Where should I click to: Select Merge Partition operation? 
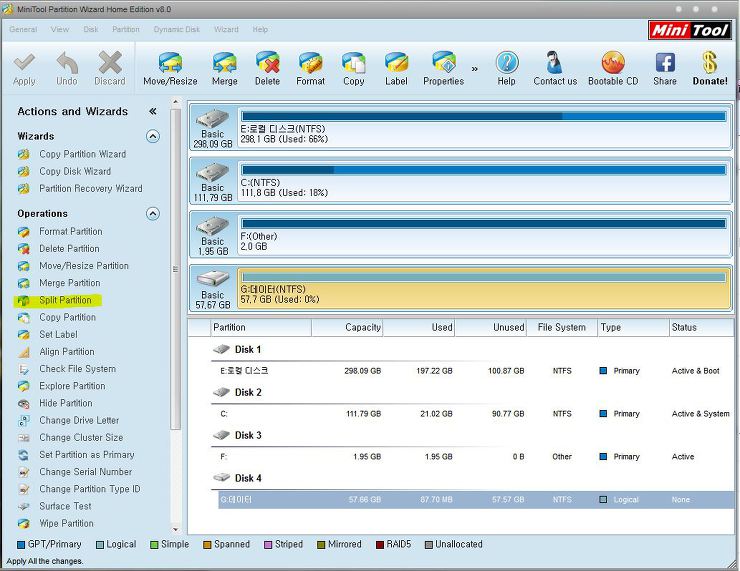[70, 283]
